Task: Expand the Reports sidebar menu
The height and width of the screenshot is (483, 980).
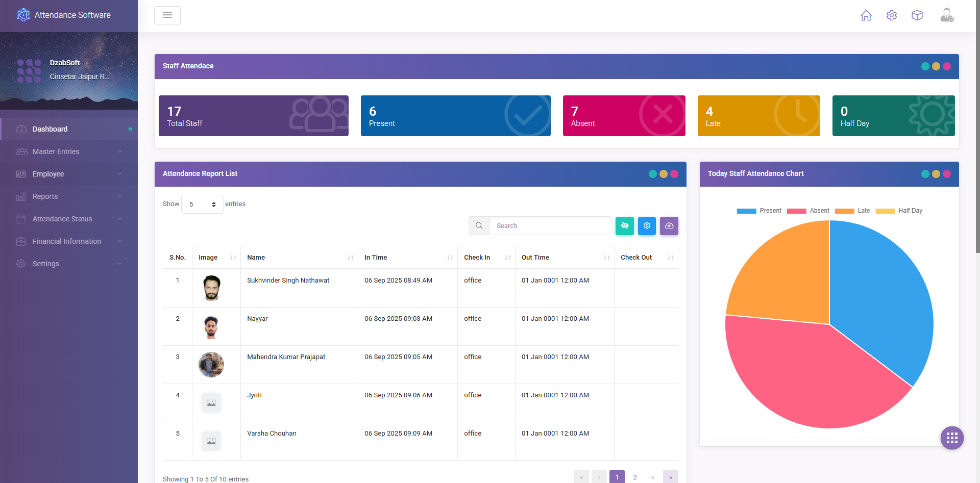Action: [x=69, y=196]
